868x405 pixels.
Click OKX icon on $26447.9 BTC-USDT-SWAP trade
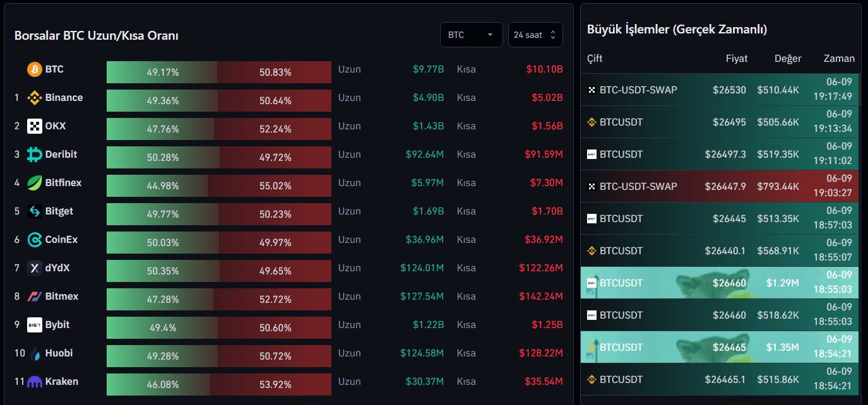pos(592,187)
